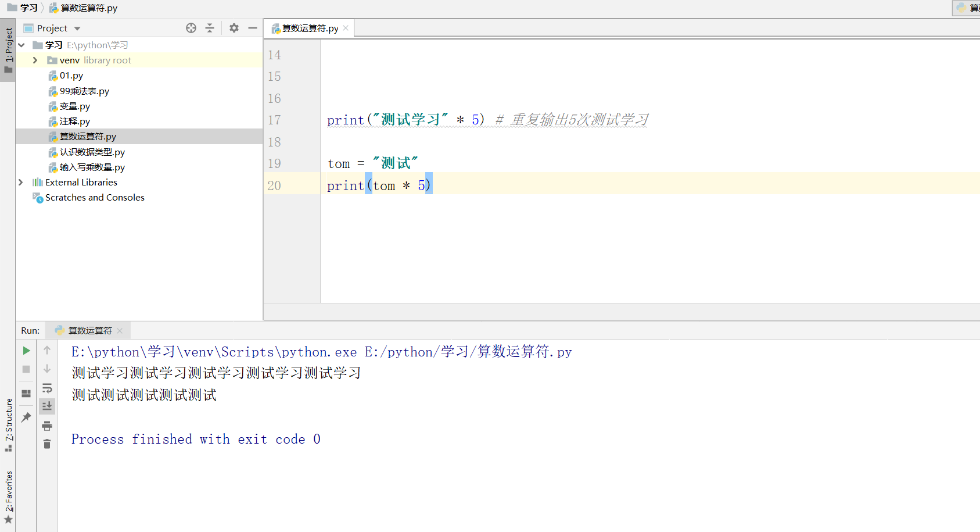The image size is (980, 532).
Task: Click the 测试测试 repeated output line
Action: click(x=144, y=395)
